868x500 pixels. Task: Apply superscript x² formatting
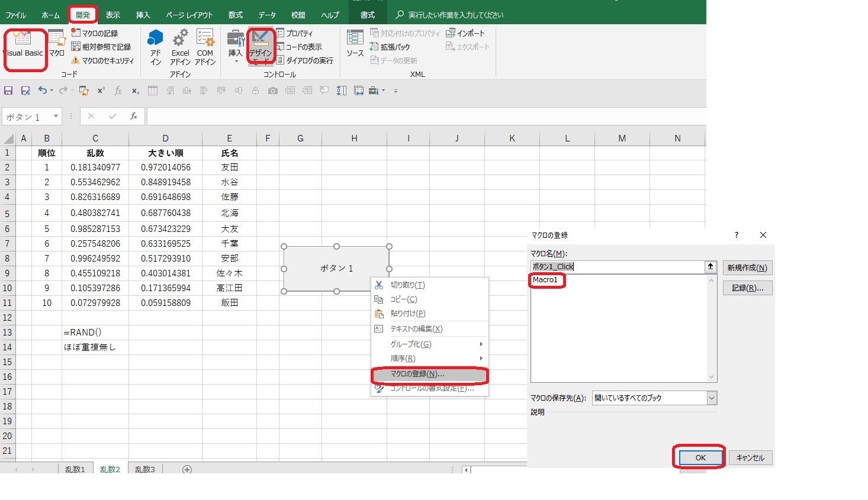coord(101,91)
